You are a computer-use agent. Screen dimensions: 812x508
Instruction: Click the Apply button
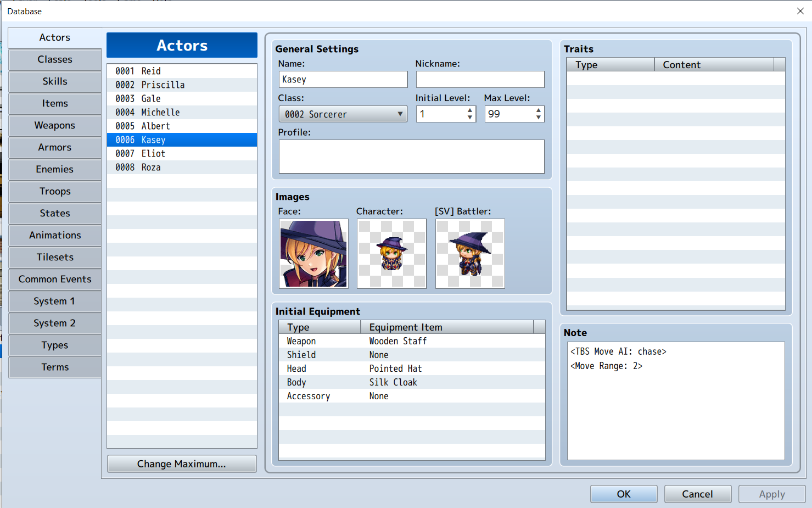point(772,494)
